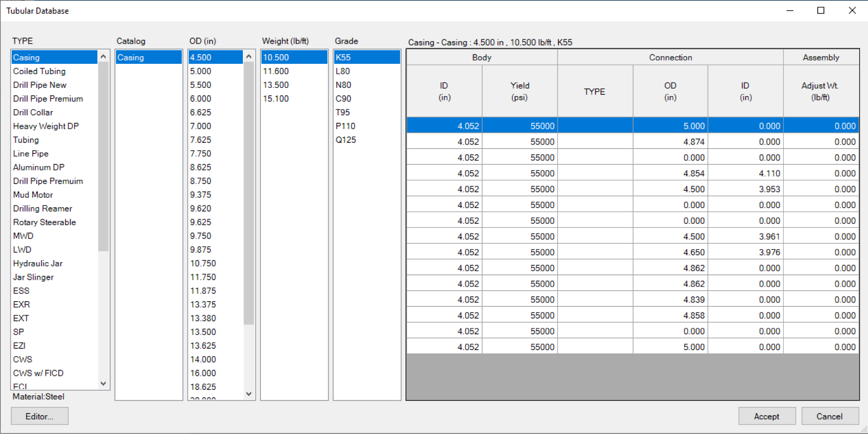
Task: Cancel the Tubular Database dialog
Action: (830, 416)
